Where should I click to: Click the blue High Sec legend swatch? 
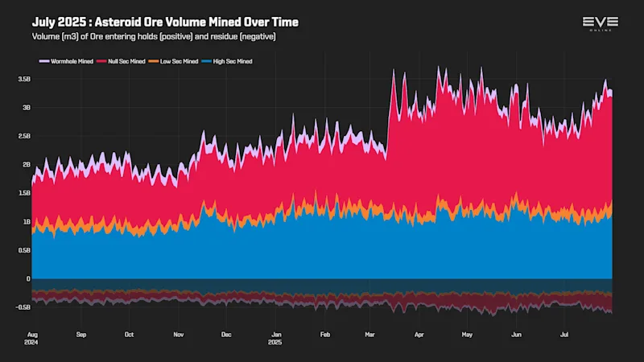[x=206, y=61]
